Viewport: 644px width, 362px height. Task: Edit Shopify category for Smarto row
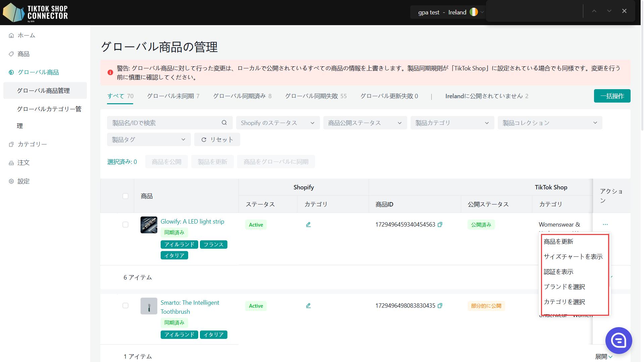pyautogui.click(x=308, y=306)
